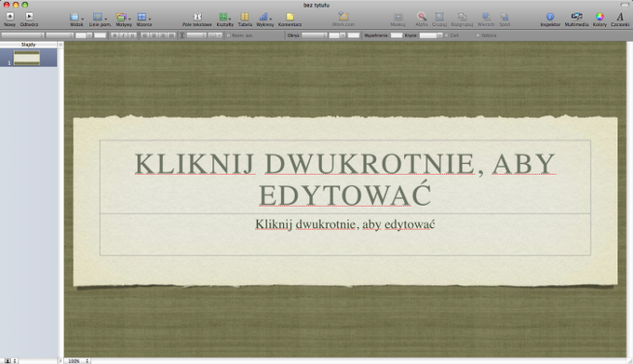Click the Slajdy panel header
This screenshot has width=633, height=364.
click(x=28, y=45)
